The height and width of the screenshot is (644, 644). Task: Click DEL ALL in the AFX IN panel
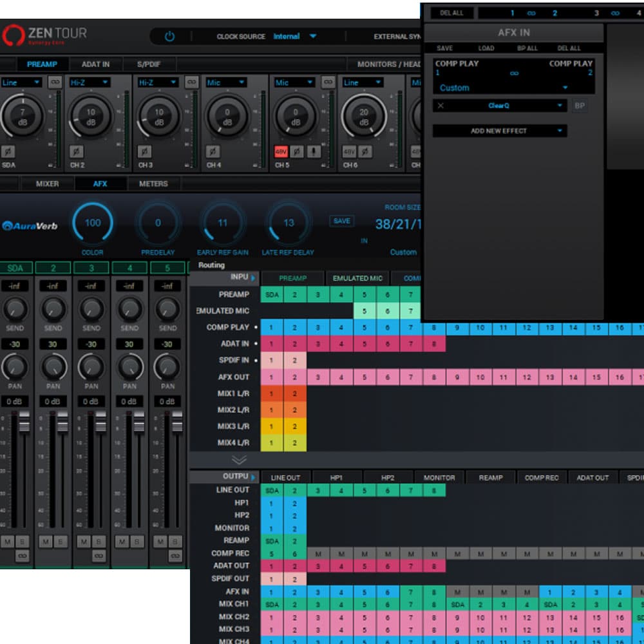(x=569, y=48)
